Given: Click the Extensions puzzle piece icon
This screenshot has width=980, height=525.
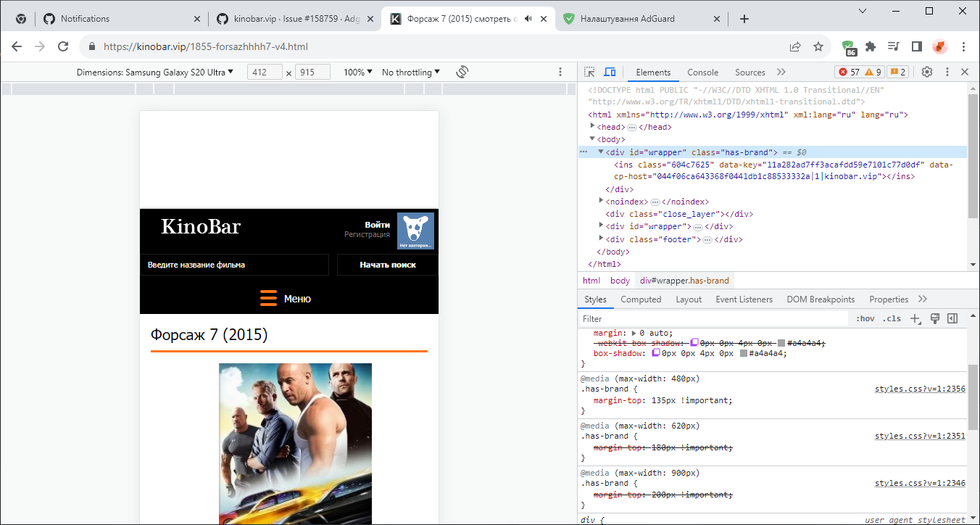Looking at the screenshot, I should click(x=871, y=46).
